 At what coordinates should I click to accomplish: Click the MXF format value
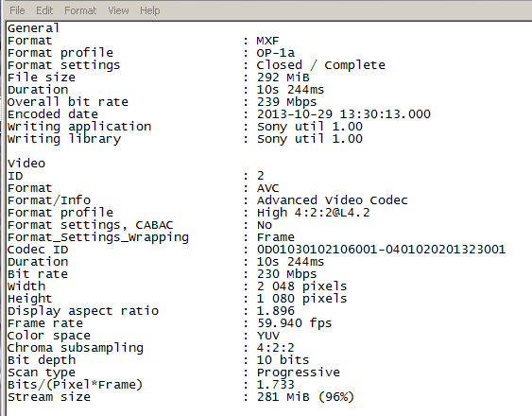(267, 41)
